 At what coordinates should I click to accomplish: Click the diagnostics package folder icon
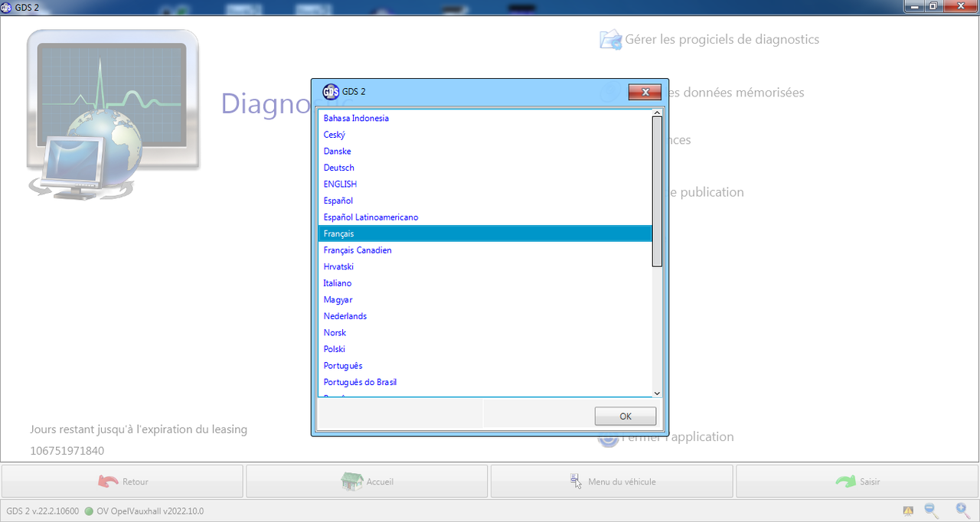[x=610, y=40]
